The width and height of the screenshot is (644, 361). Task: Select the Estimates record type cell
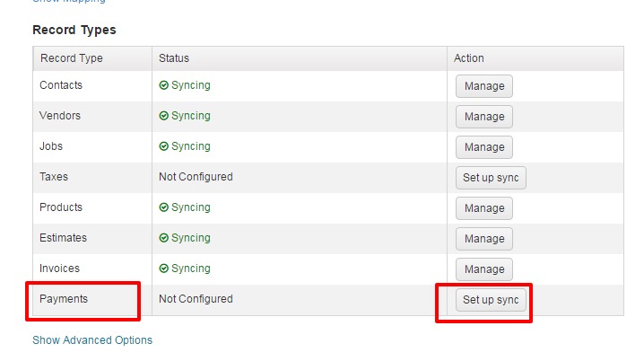[x=92, y=239]
